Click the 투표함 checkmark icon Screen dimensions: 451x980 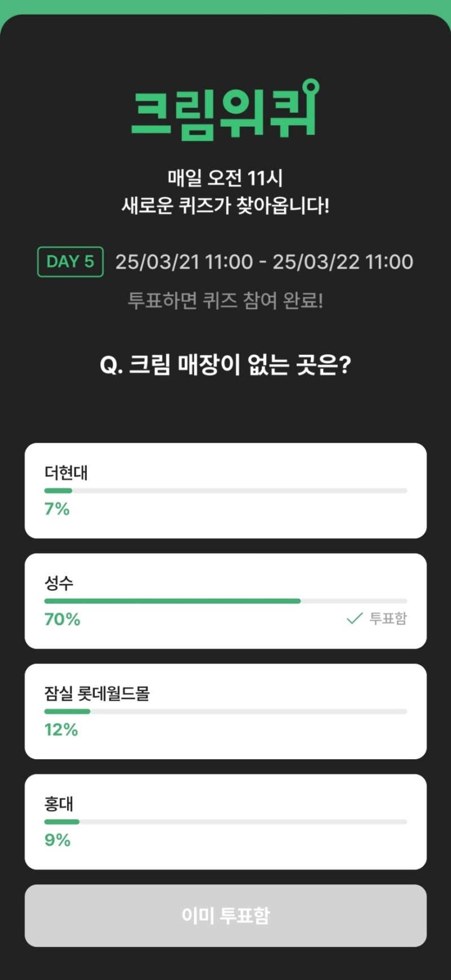tap(354, 619)
